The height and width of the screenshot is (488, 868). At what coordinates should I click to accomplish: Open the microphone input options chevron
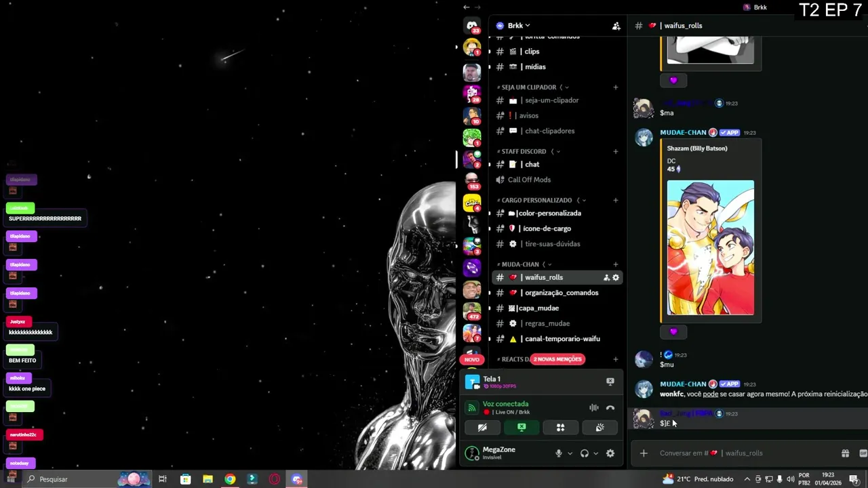click(x=570, y=453)
